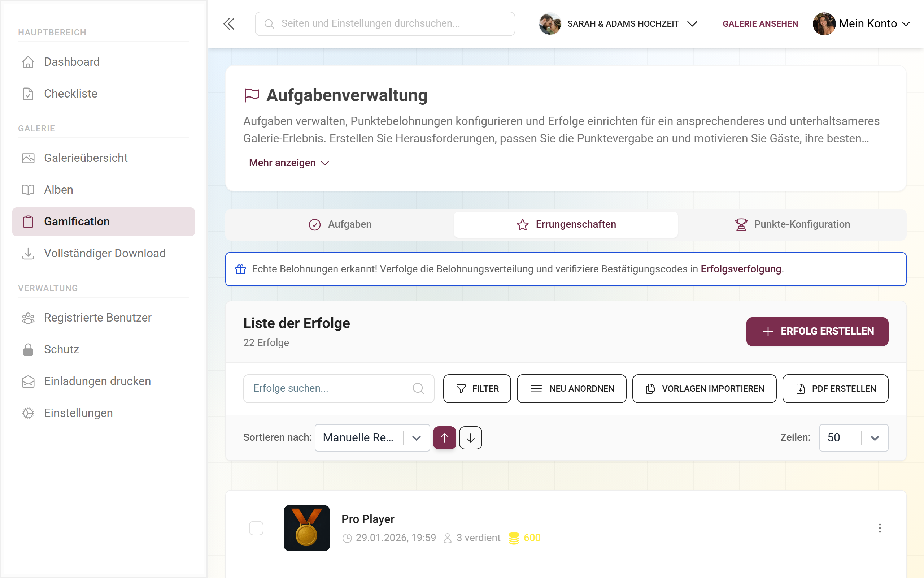Click the Einstellungen gear icon
Viewport: 924px width, 578px height.
(x=28, y=413)
